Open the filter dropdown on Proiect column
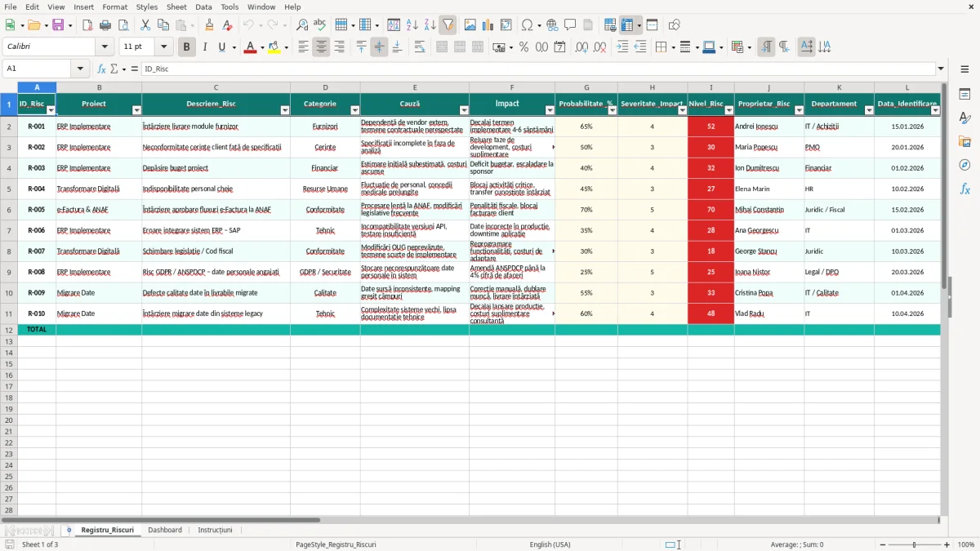Viewport: 980px width, 551px height. [136, 110]
